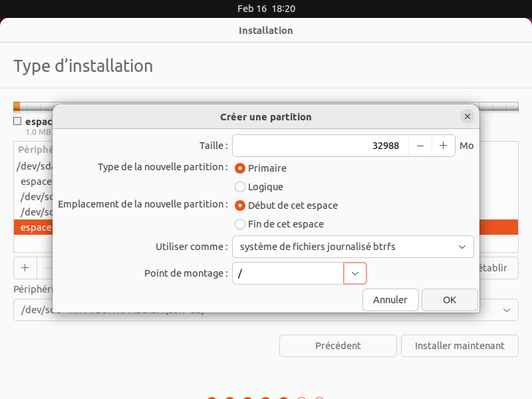Choose Début de cet espace location
The image size is (532, 399).
coord(240,205)
